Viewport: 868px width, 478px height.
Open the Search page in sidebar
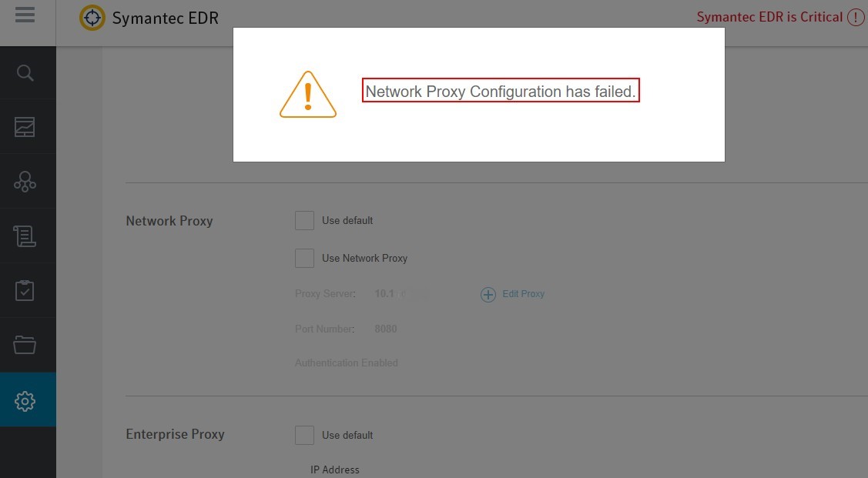[x=25, y=73]
